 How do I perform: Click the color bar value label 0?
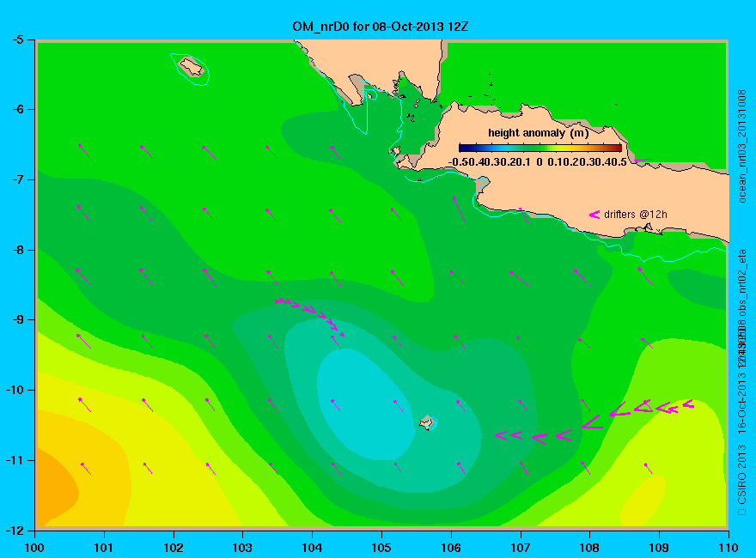pyautogui.click(x=539, y=162)
